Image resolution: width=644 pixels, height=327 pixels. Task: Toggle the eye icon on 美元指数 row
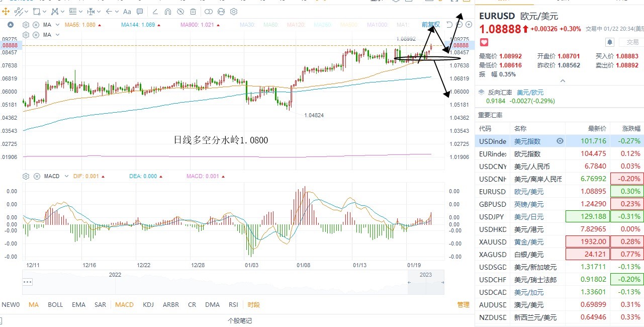pos(560,141)
